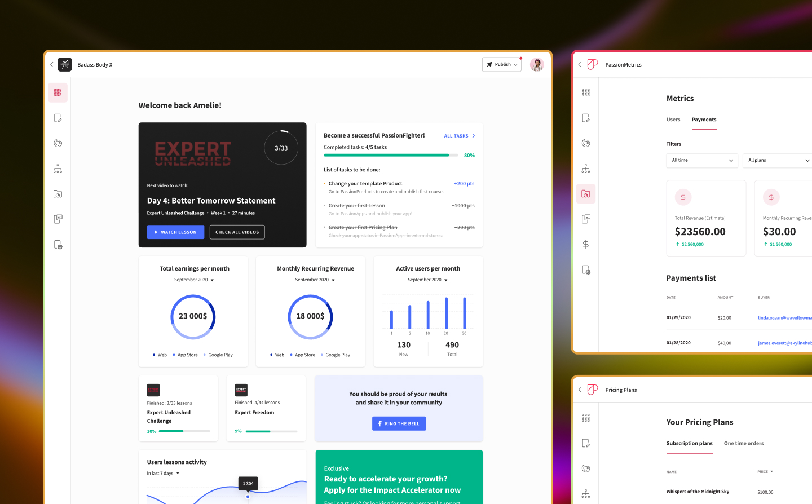The width and height of the screenshot is (812, 504).
Task: Click the document settings icon in main sidebar
Action: click(58, 245)
